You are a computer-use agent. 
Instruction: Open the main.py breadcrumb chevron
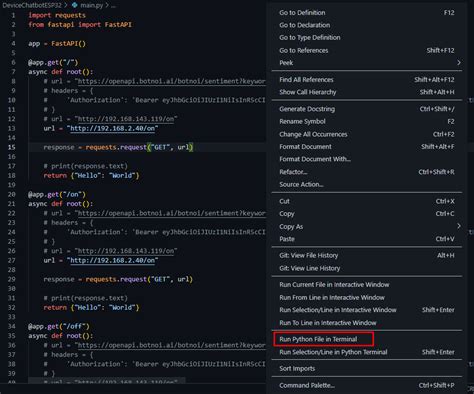pyautogui.click(x=107, y=5)
